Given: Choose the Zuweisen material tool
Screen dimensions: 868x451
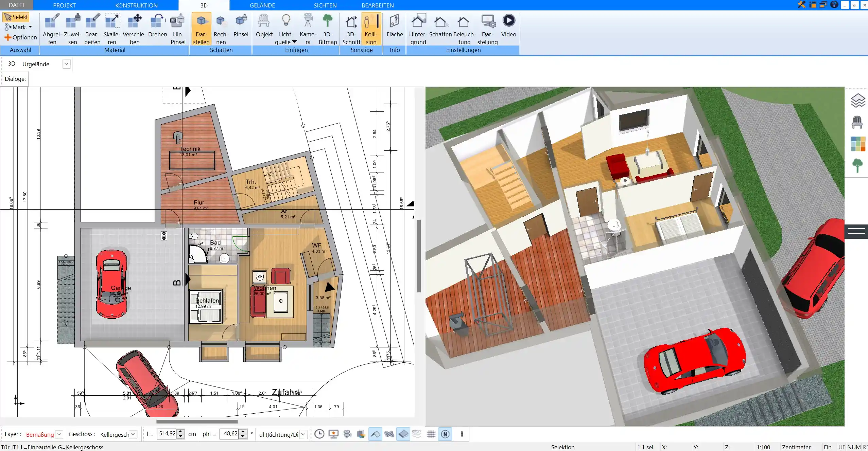Looking at the screenshot, I should pyautogui.click(x=72, y=29).
